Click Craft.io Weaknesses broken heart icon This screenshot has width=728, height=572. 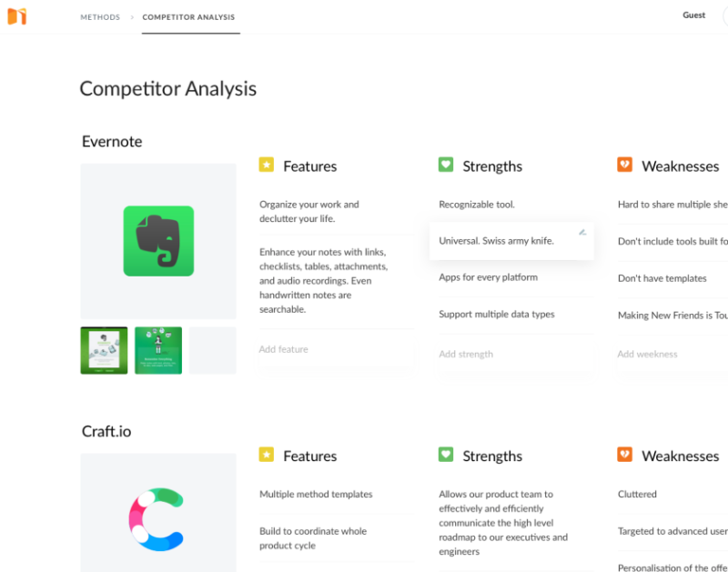point(625,455)
